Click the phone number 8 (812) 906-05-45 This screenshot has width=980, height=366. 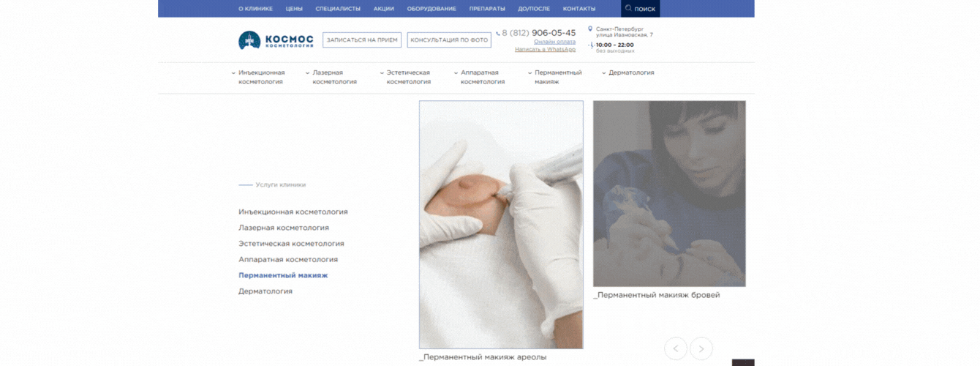pos(539,33)
